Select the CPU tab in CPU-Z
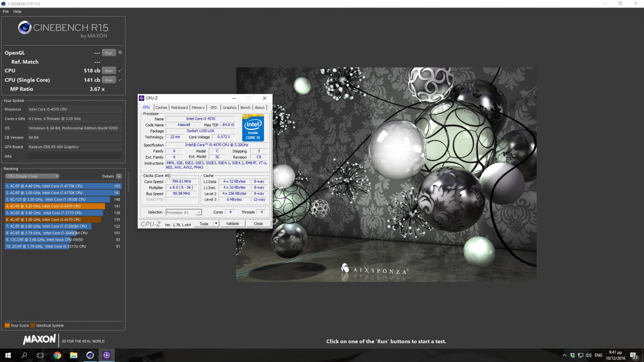 pos(147,107)
